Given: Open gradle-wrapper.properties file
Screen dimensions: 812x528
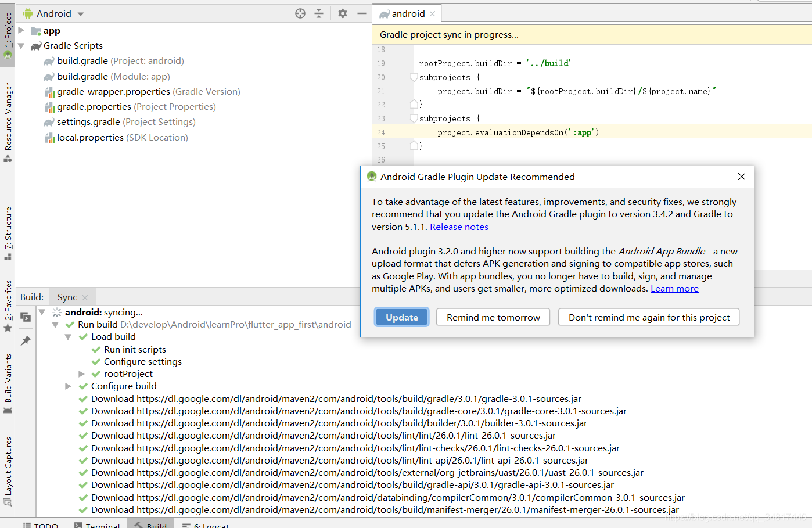Looking at the screenshot, I should 148,92.
